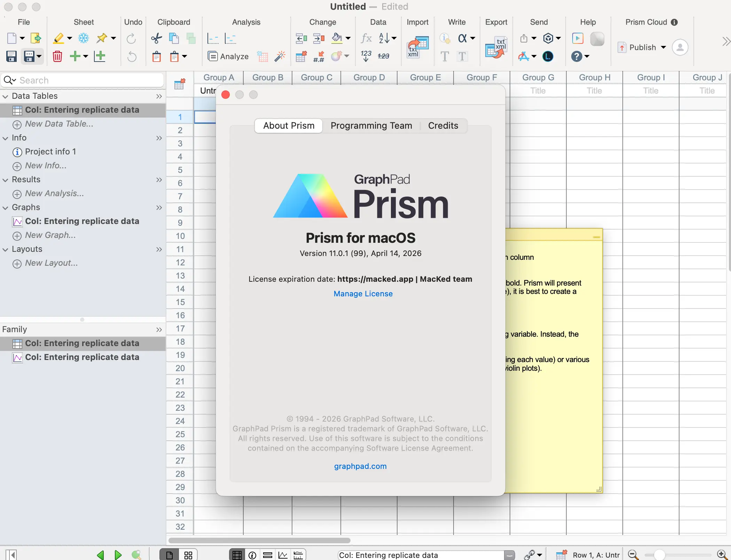Viewport: 731px width, 560px height.
Task: Click New Graph... in navigator
Action: (x=50, y=235)
